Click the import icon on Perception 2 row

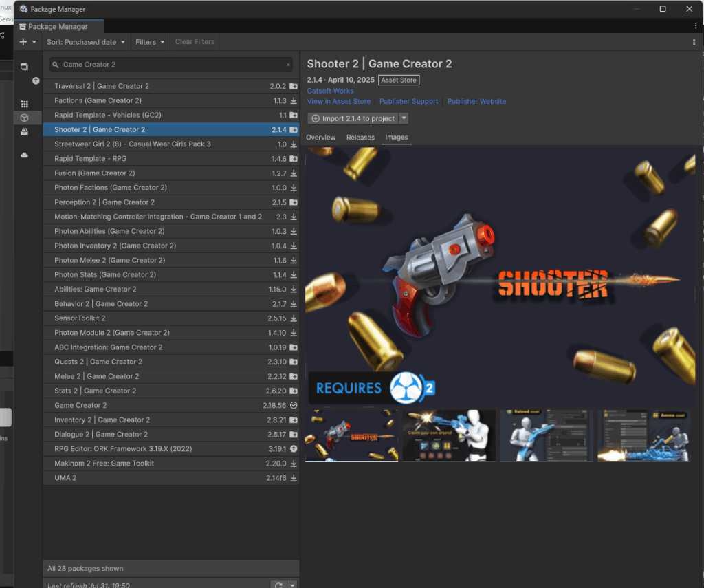click(x=293, y=202)
